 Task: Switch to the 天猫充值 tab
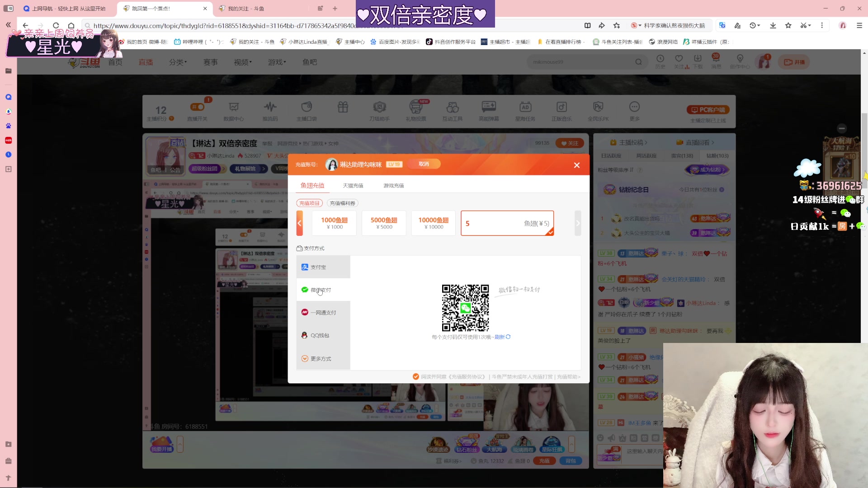pyautogui.click(x=353, y=186)
